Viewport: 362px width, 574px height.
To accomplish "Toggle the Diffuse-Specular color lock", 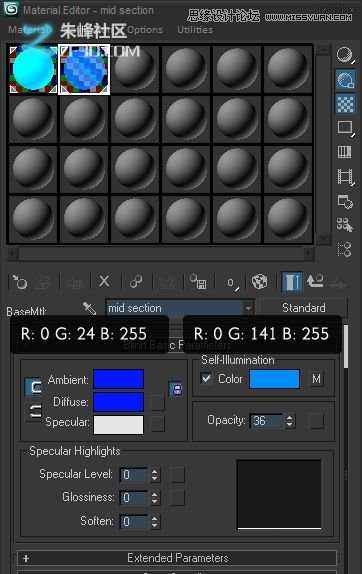I will pos(34,411).
